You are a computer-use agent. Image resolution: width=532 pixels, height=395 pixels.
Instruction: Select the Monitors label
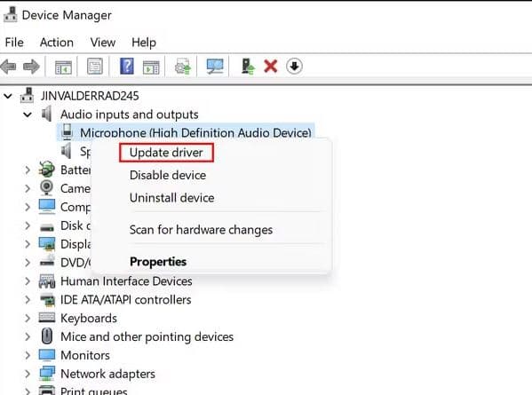tap(85, 355)
